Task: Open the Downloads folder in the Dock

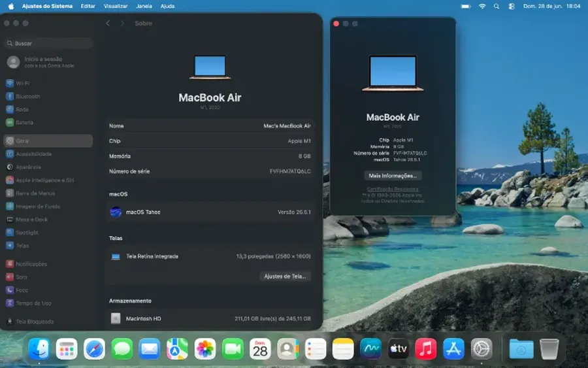Action: click(x=521, y=349)
